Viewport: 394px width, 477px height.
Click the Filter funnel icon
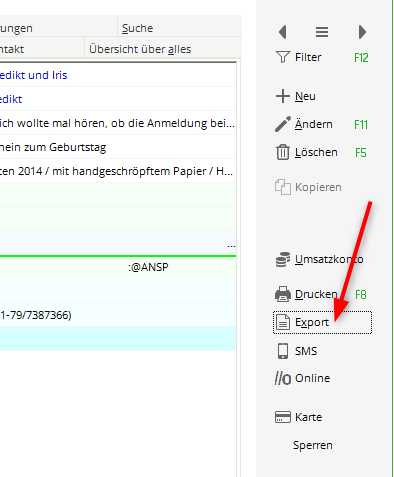(283, 57)
